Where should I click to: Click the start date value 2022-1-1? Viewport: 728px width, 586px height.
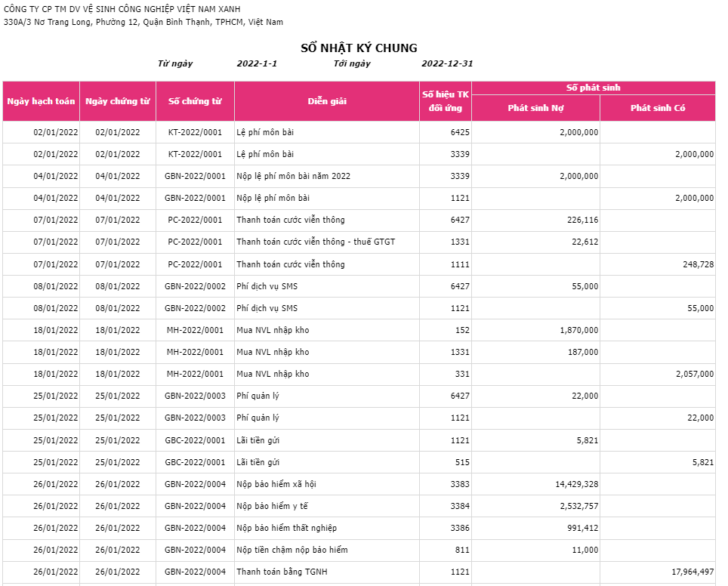[x=257, y=63]
